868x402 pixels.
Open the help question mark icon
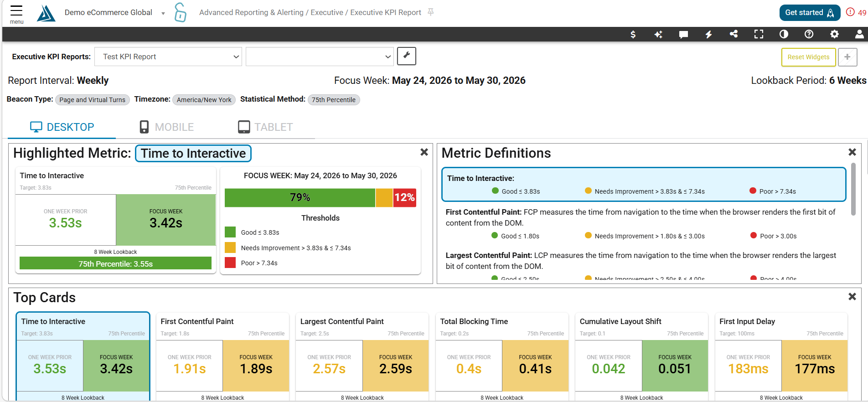tap(809, 34)
